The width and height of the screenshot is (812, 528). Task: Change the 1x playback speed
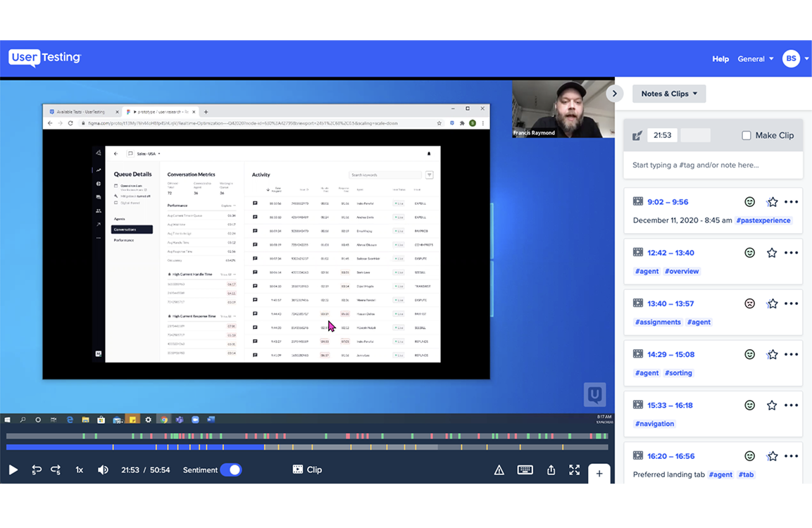[x=80, y=470]
